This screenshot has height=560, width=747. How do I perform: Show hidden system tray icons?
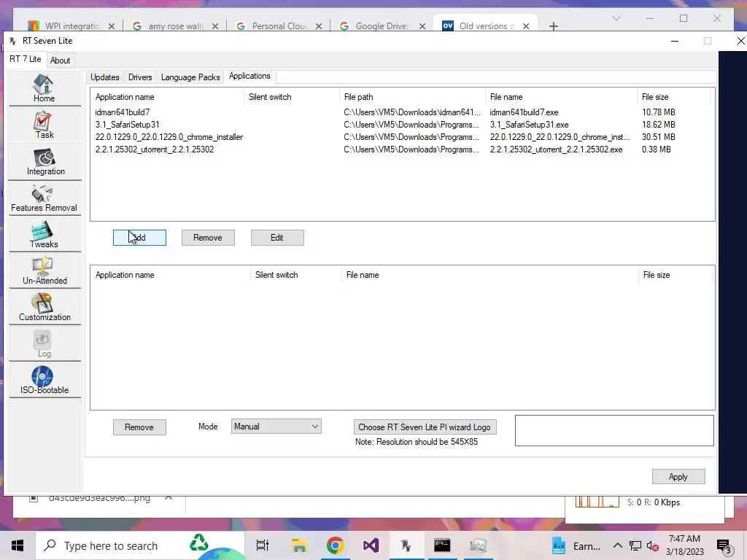[617, 545]
